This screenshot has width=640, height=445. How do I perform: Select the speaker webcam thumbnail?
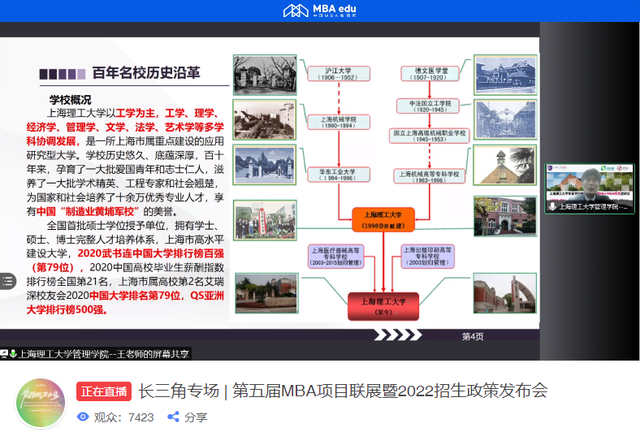pyautogui.click(x=589, y=189)
